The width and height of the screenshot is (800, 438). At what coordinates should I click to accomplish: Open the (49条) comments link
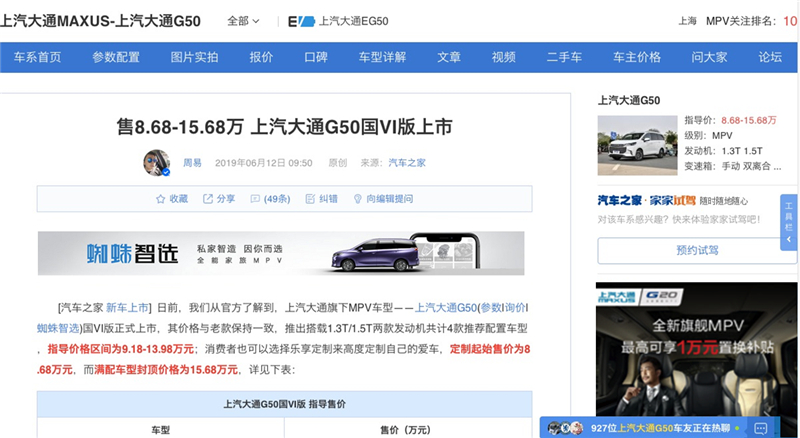coord(277,199)
